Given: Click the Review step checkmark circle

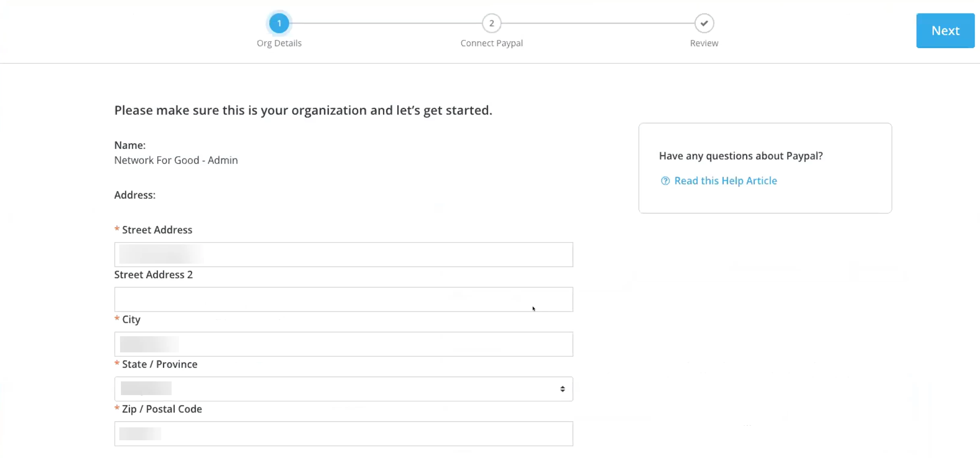Looking at the screenshot, I should [x=704, y=23].
